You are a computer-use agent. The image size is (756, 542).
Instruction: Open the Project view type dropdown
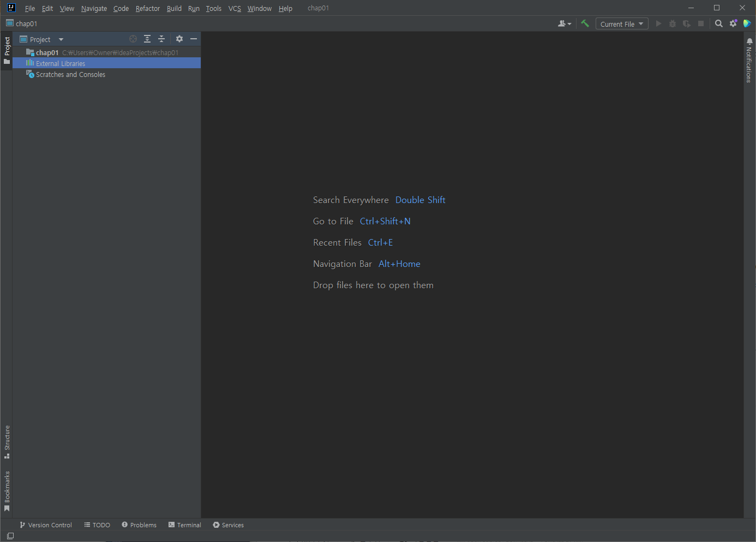[42, 39]
